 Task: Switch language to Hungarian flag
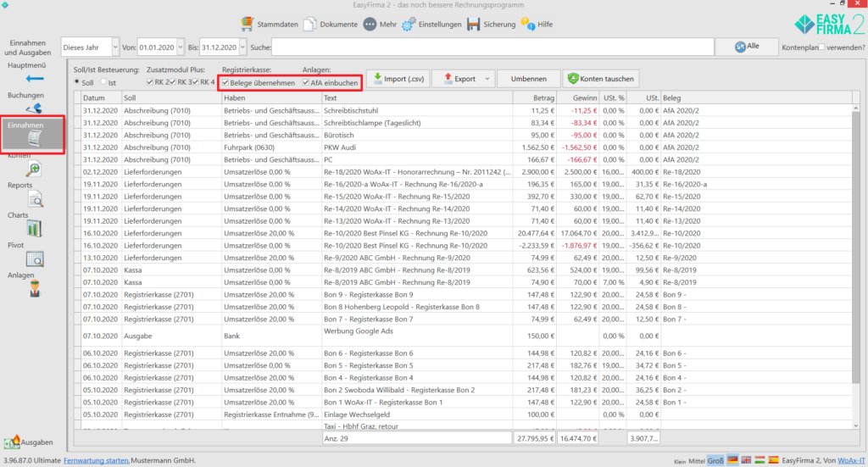click(x=760, y=460)
